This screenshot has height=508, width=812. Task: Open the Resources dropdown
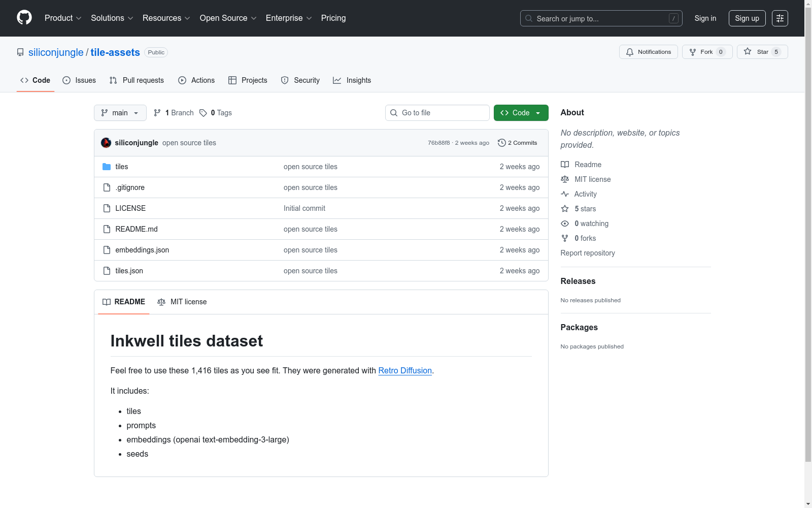(x=166, y=18)
